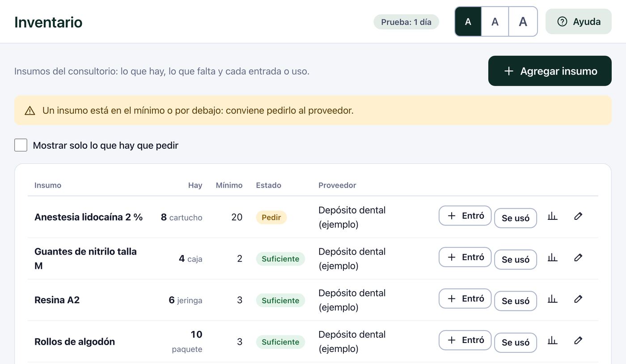Screen dimensions: 626x364
Task: Click the 'Prueba: 1 día' trial badge
Action: pyautogui.click(x=406, y=22)
